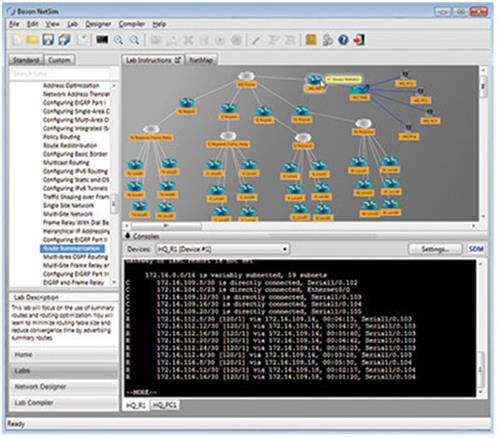Select the Policy Routing lab
This screenshot has height=438, width=500.
click(61, 137)
